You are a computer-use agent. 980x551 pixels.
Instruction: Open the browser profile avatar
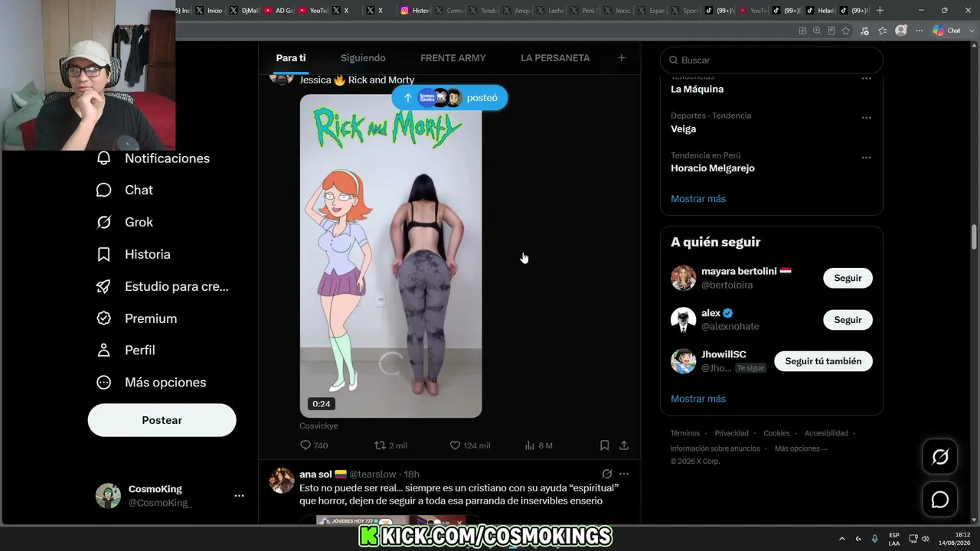901,31
